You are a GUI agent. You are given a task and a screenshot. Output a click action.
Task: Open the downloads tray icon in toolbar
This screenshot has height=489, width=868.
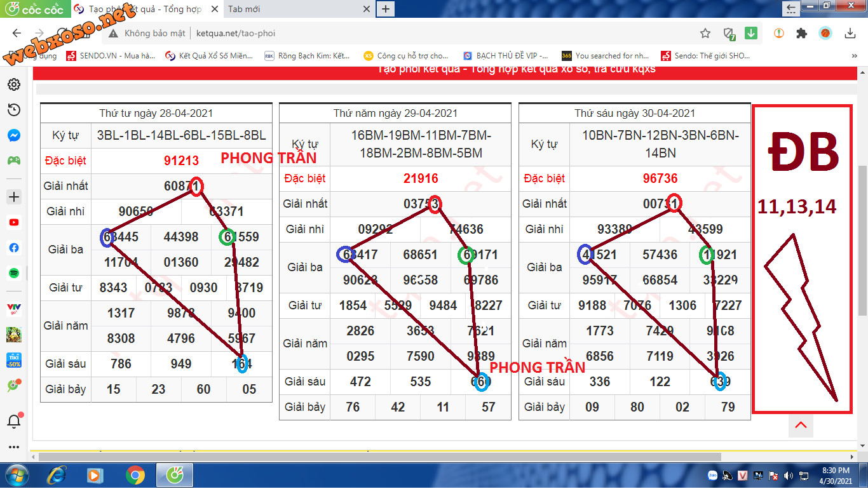coord(850,33)
